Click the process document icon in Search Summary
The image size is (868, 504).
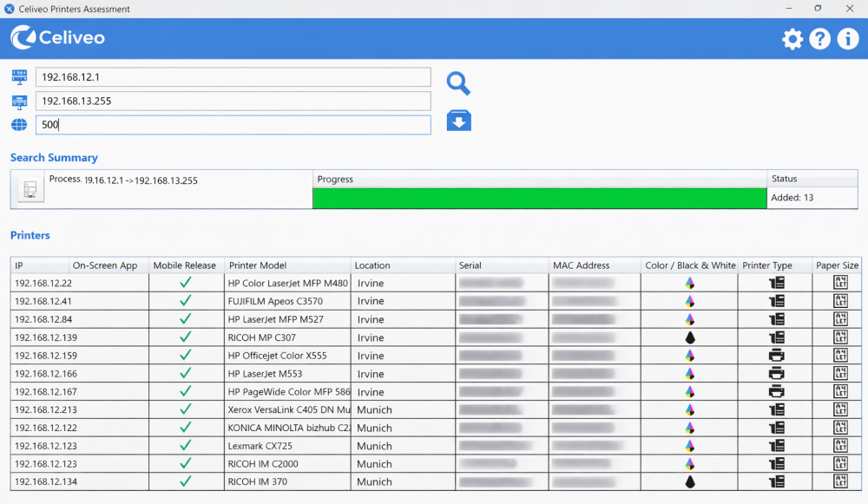pyautogui.click(x=30, y=190)
